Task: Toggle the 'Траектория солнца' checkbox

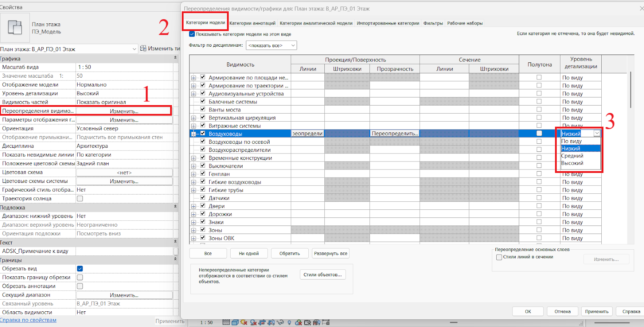Action: [x=80, y=199]
